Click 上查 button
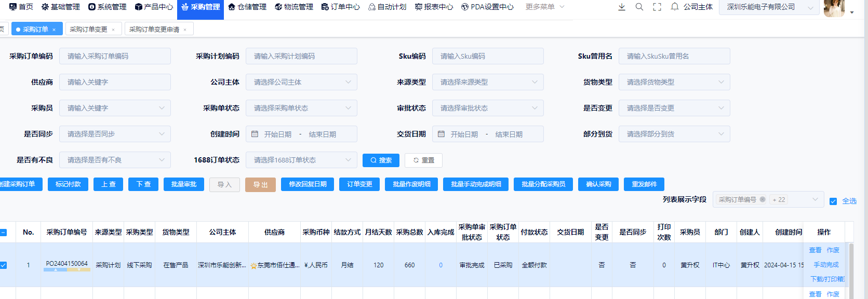 pos(109,184)
